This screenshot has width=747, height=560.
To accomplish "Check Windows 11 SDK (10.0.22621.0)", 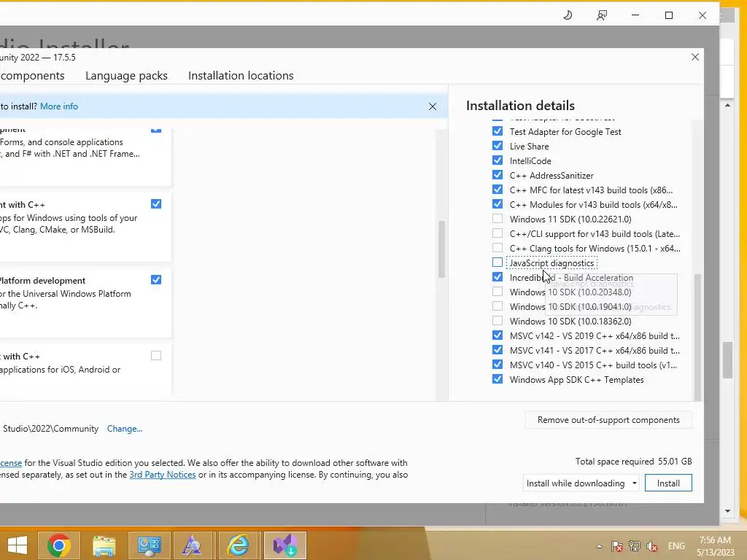I will 498,219.
